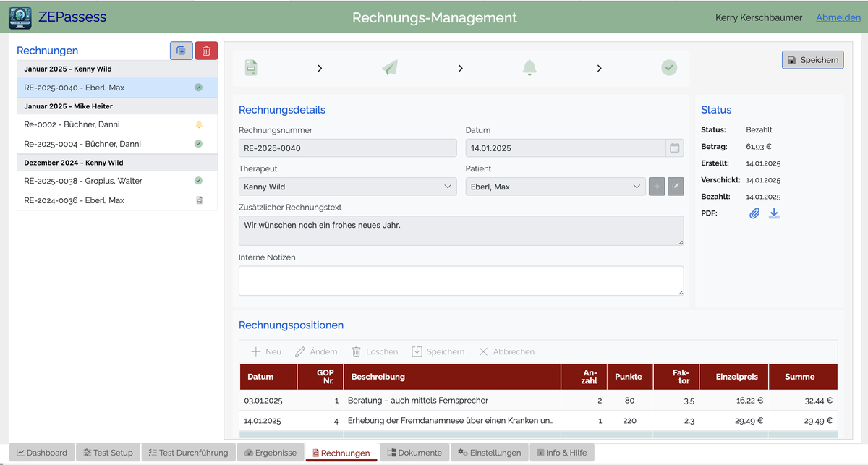This screenshot has height=465, width=868.
Task: Click the '61,93 €' Betrag value
Action: click(759, 147)
